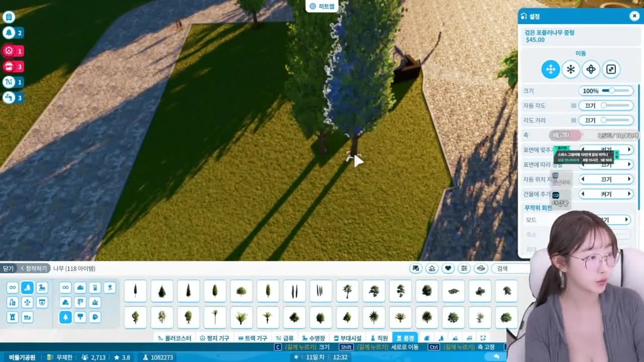Image resolution: width=644 pixels, height=362 pixels.
Task: Select the free move tool icon
Action: (x=550, y=69)
